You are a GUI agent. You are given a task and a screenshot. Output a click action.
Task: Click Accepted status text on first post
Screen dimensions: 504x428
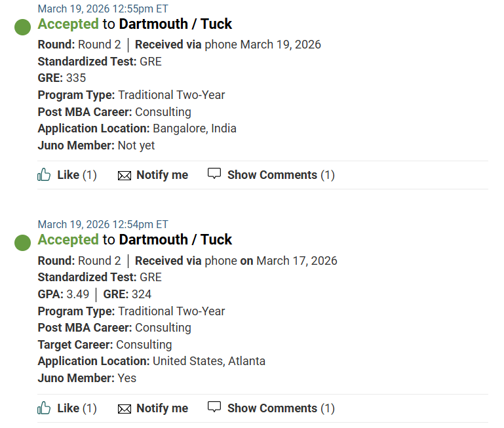[x=68, y=24]
